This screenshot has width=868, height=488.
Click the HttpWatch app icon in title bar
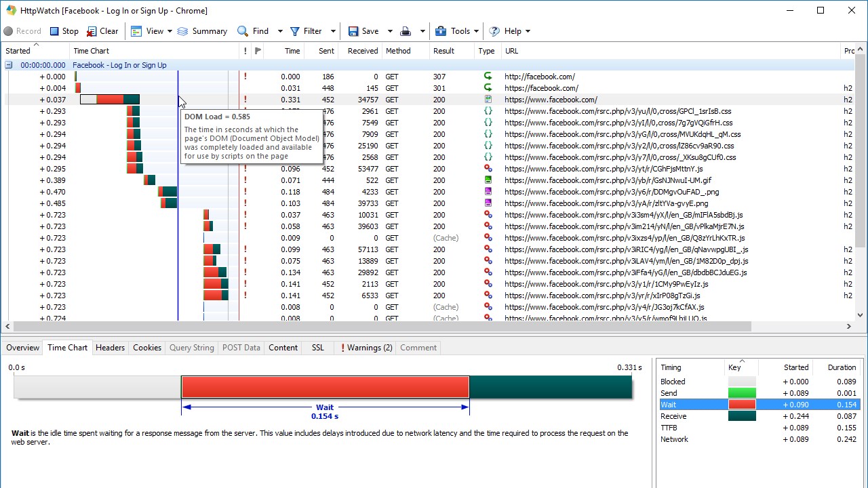point(12,10)
